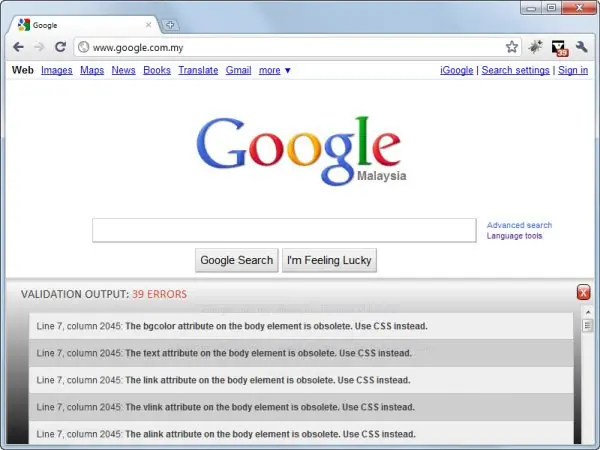Viewport: 600px width, 450px height.
Task: Expand the more dropdown menu
Action: click(274, 70)
